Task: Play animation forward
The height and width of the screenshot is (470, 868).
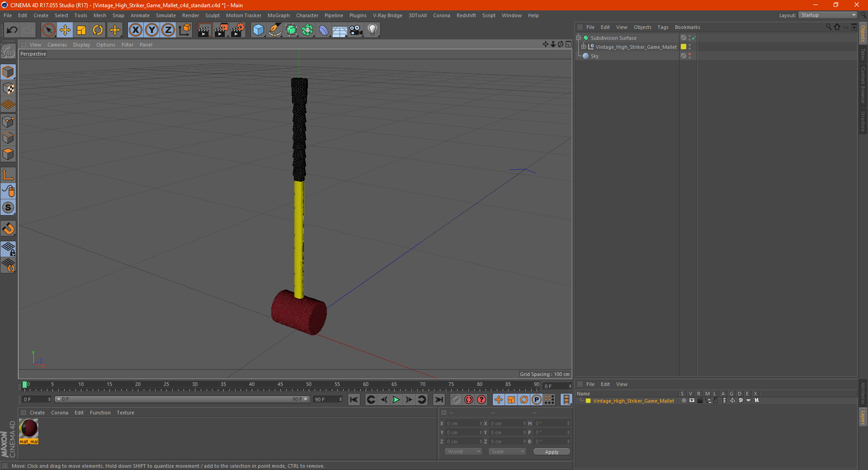Action: point(396,399)
